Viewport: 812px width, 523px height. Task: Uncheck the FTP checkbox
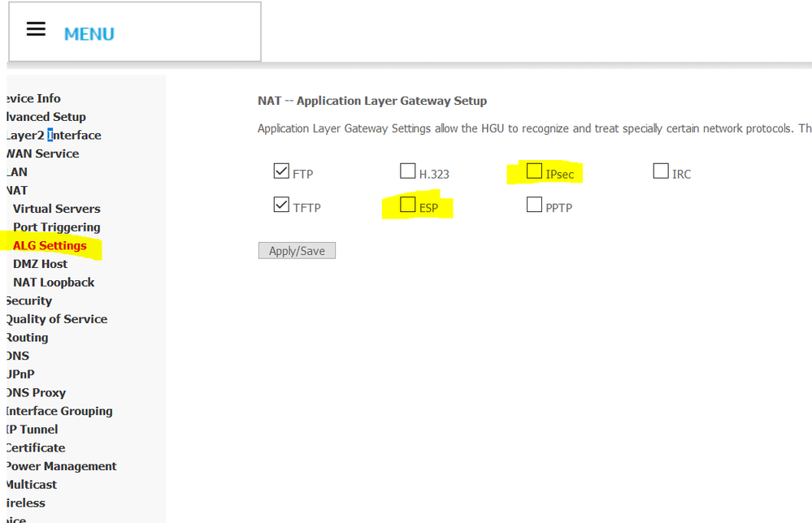[281, 171]
